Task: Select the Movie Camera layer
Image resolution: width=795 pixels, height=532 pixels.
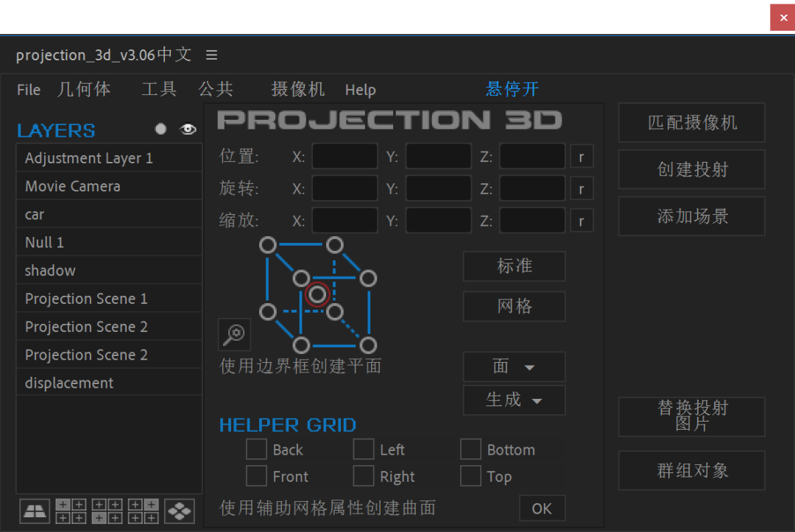Action: (109, 186)
